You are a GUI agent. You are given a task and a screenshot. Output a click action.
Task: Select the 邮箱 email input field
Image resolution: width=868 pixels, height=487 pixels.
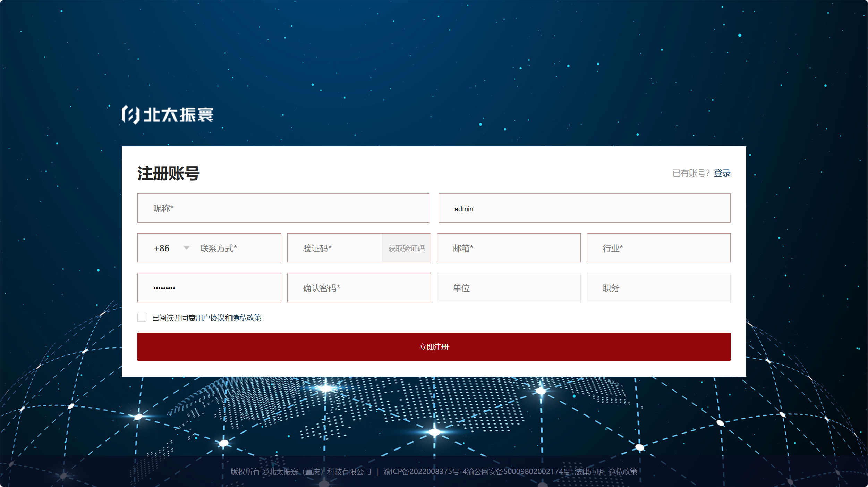(509, 248)
